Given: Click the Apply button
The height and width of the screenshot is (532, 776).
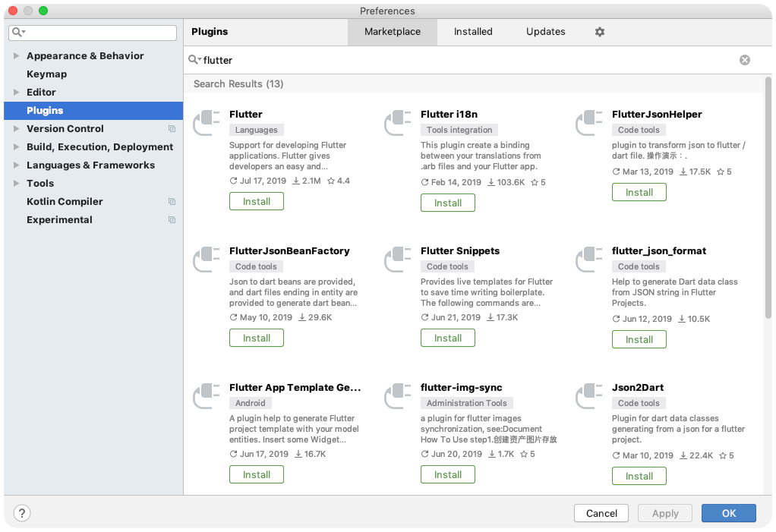Looking at the screenshot, I should tap(665, 513).
